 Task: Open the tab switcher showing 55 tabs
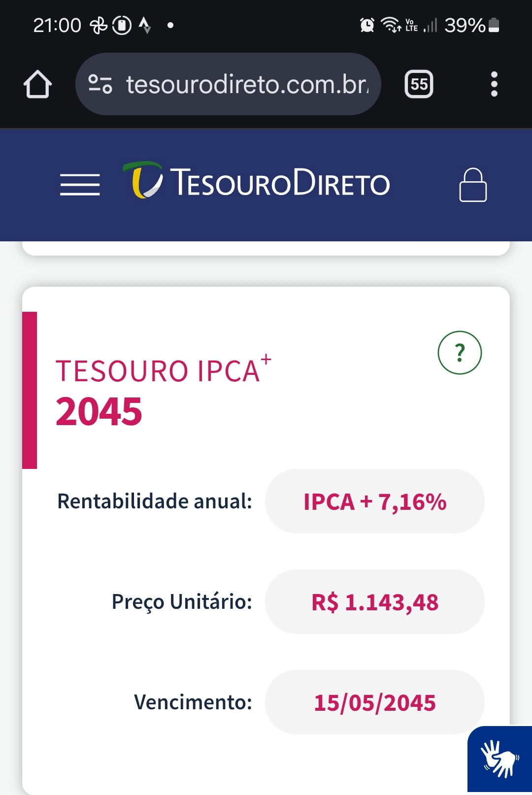coord(419,84)
